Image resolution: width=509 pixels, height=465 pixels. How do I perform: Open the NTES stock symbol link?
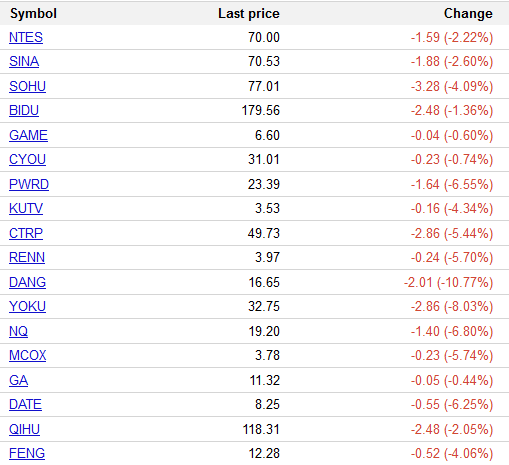coord(26,37)
